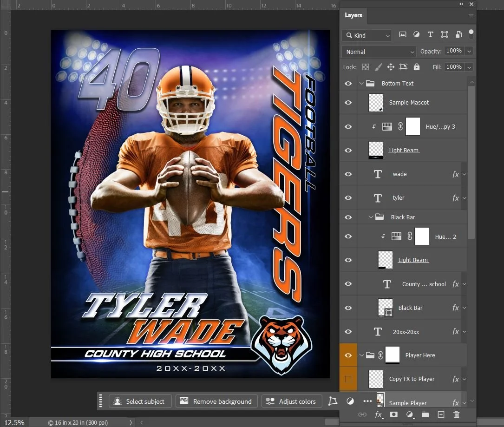Image resolution: width=504 pixels, height=427 pixels.
Task: Select the Link layers icon
Action: (362, 414)
